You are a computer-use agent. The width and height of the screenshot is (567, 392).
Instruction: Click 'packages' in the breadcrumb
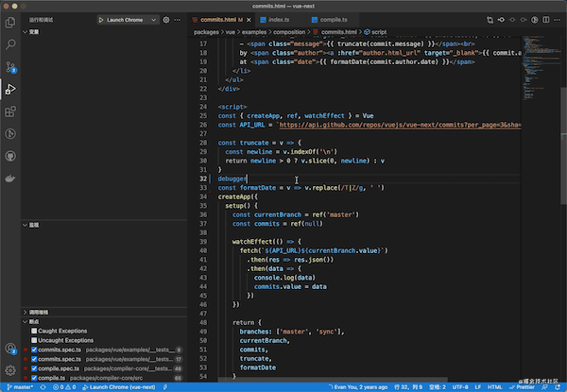(x=206, y=32)
